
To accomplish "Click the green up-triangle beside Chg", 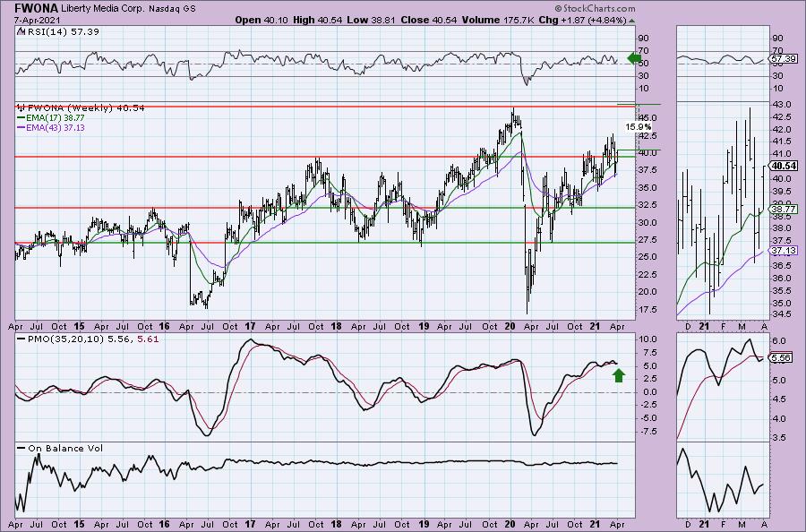I will click(631, 21).
